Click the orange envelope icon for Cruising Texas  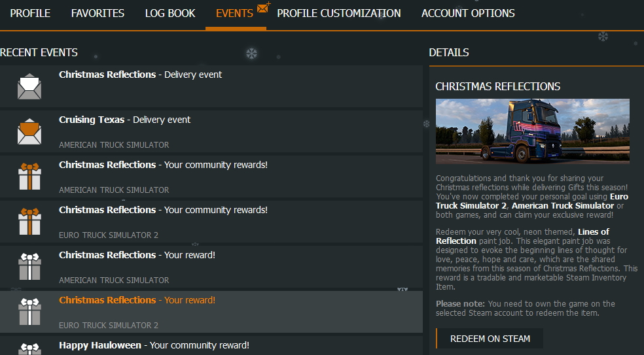point(29,131)
